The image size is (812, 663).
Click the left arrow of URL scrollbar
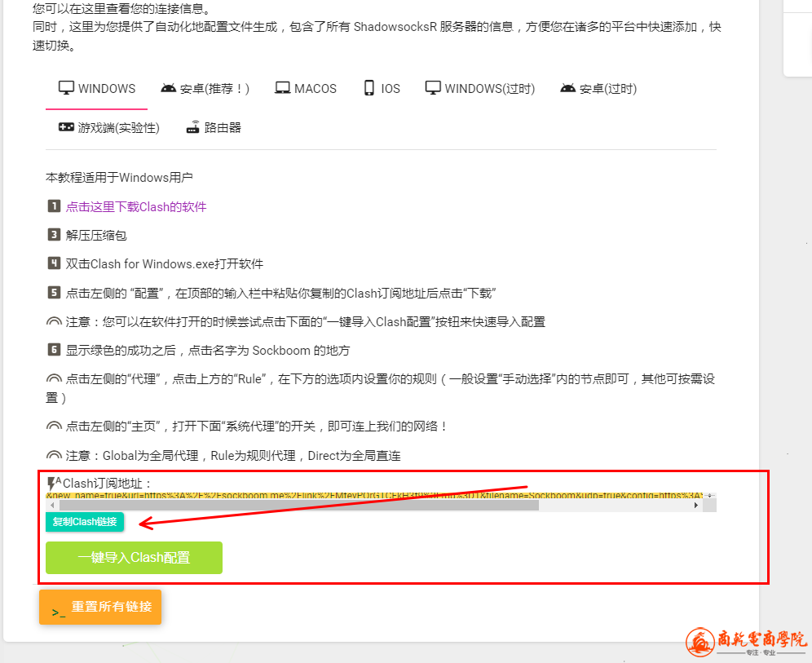(x=52, y=506)
